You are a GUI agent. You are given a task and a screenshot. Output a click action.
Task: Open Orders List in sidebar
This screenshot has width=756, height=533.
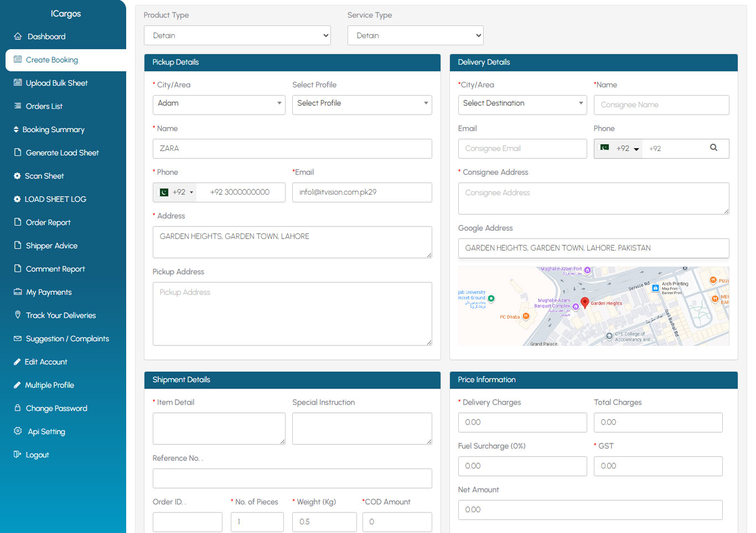click(x=44, y=106)
